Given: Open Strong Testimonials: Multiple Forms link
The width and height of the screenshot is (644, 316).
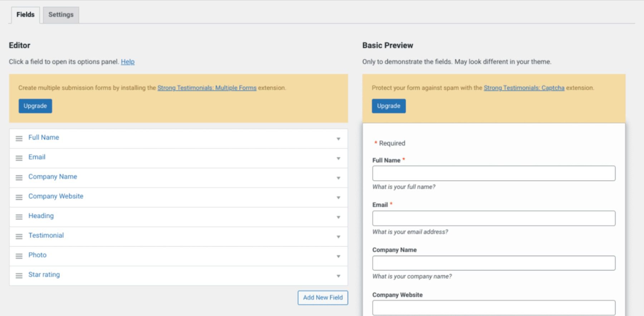Looking at the screenshot, I should [207, 88].
